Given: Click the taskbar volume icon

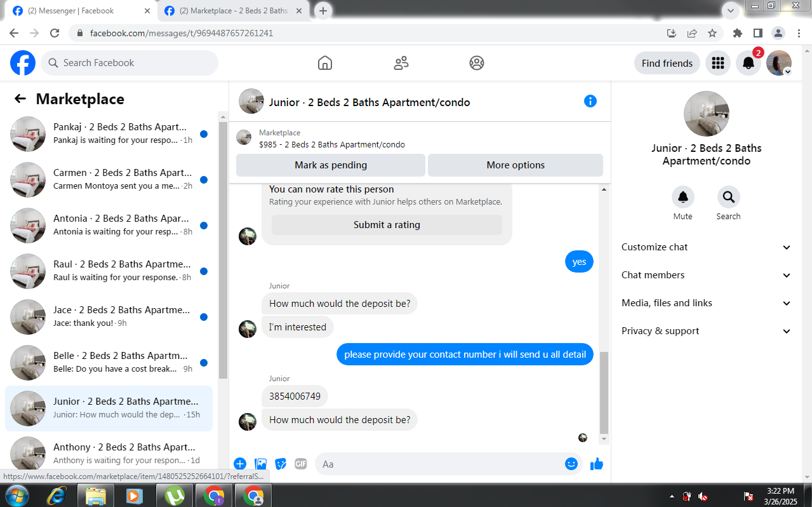Looking at the screenshot, I should click(x=703, y=496).
